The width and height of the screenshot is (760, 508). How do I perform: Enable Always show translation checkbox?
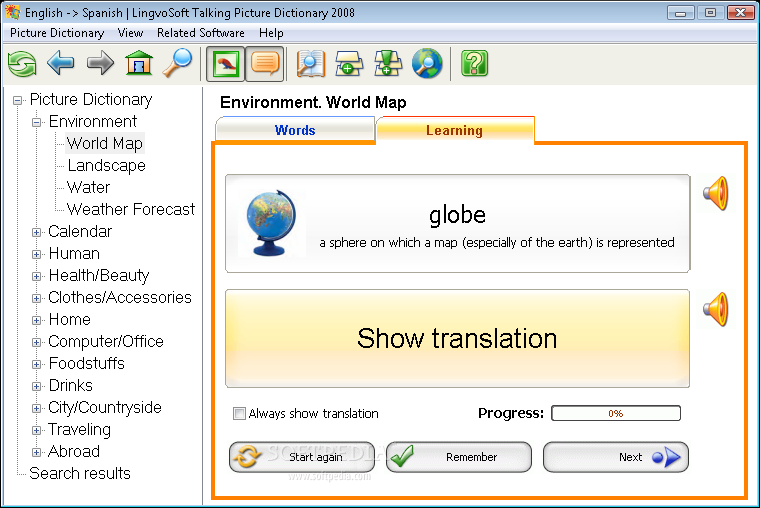coord(239,413)
